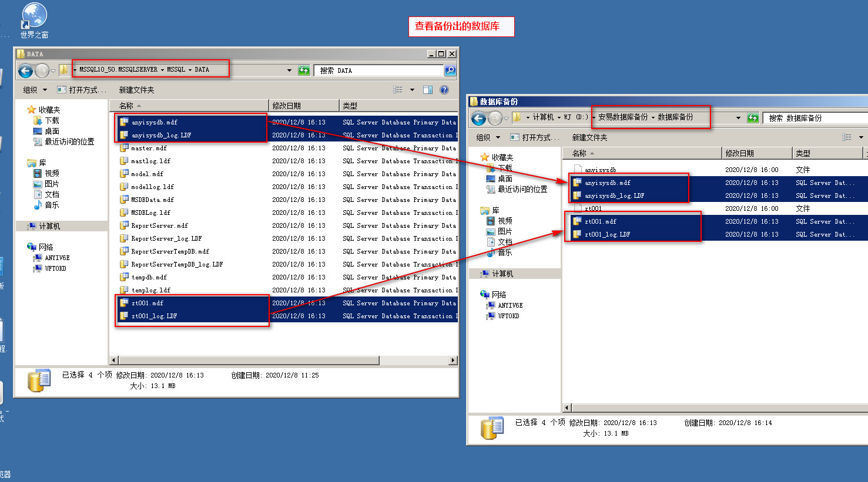Screen dimensions: 868x482
Task: Open the 组织 dropdown in the DATA window
Action: click(35, 90)
